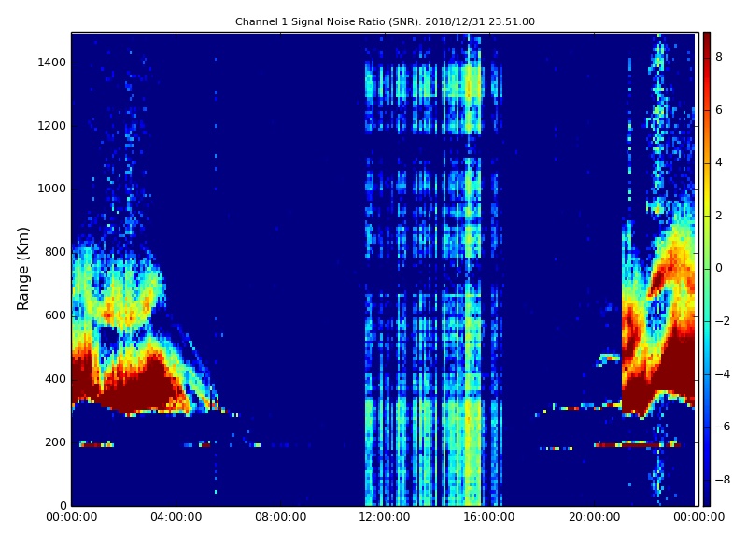Click the 'Range (Km)' y-axis label
The height and width of the screenshot is (560, 747).
point(22,269)
